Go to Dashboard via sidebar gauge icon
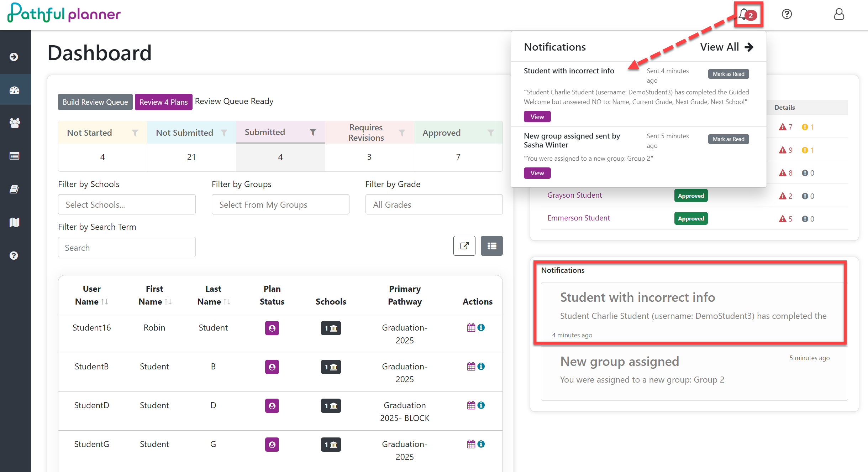 click(15, 90)
